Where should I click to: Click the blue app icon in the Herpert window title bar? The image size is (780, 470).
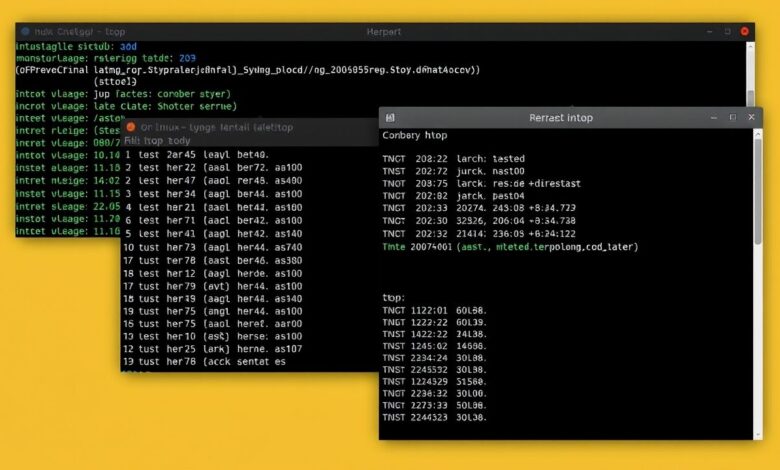(25, 31)
